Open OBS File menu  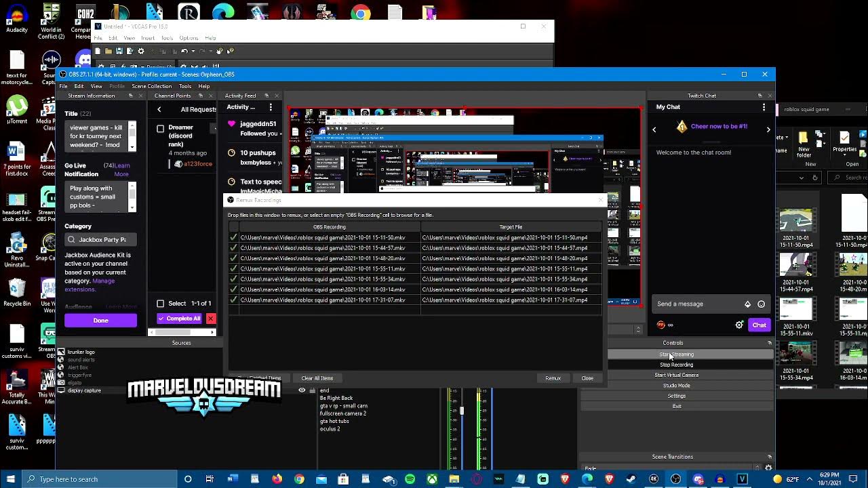tap(63, 86)
